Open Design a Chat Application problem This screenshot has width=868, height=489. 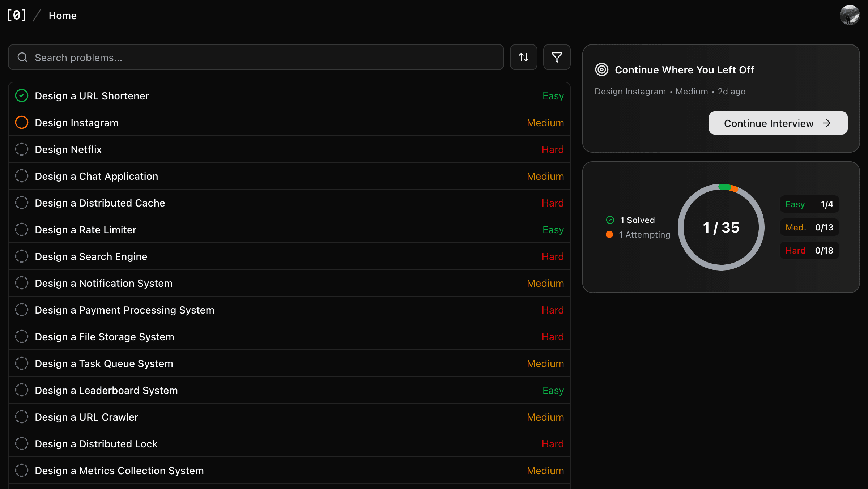click(x=97, y=176)
